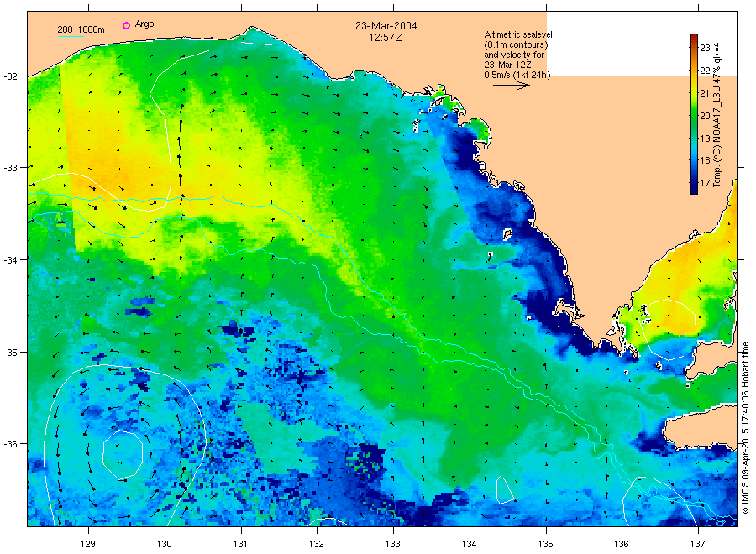
Task: Click the Temp. NOAA17 color bar title
Action: 717,115
